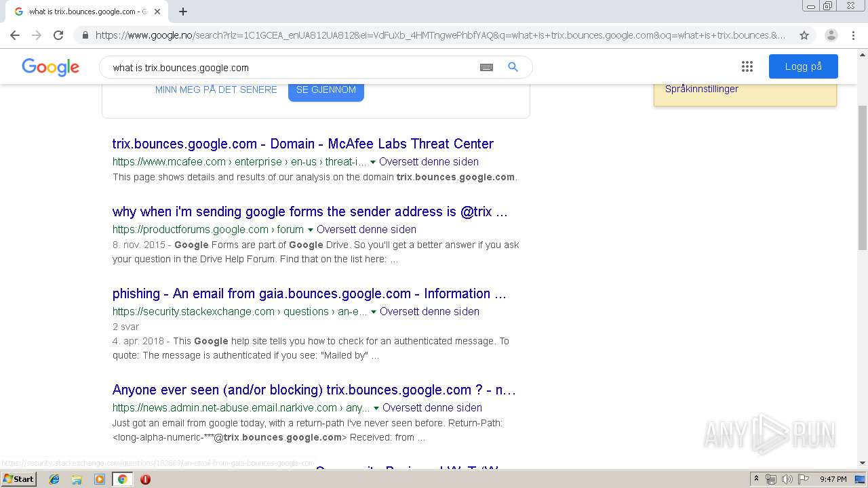Click the browser forward arrow

tap(37, 35)
